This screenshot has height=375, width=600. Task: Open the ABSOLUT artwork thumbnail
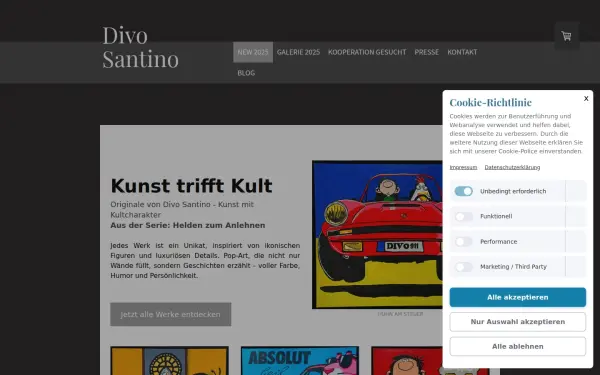pos(300,360)
